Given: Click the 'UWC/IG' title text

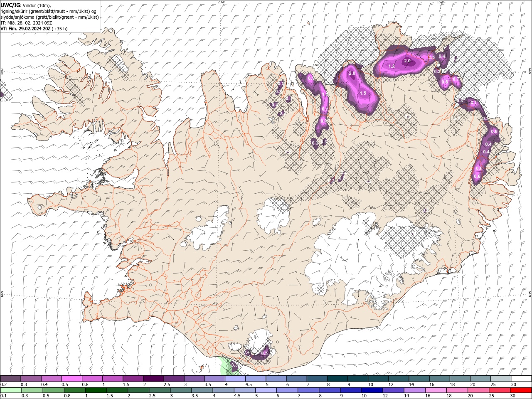Looking at the screenshot, I should [x=10, y=5].
